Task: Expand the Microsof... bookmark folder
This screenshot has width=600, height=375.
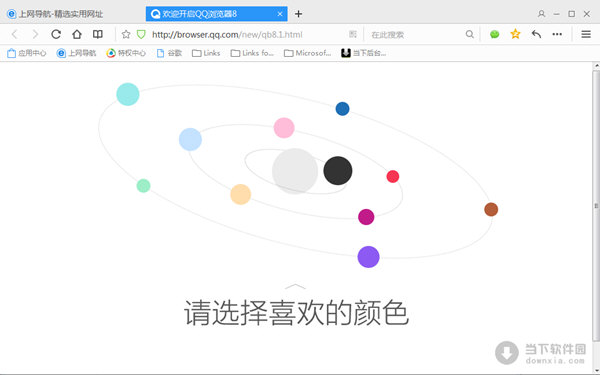Action: point(308,53)
